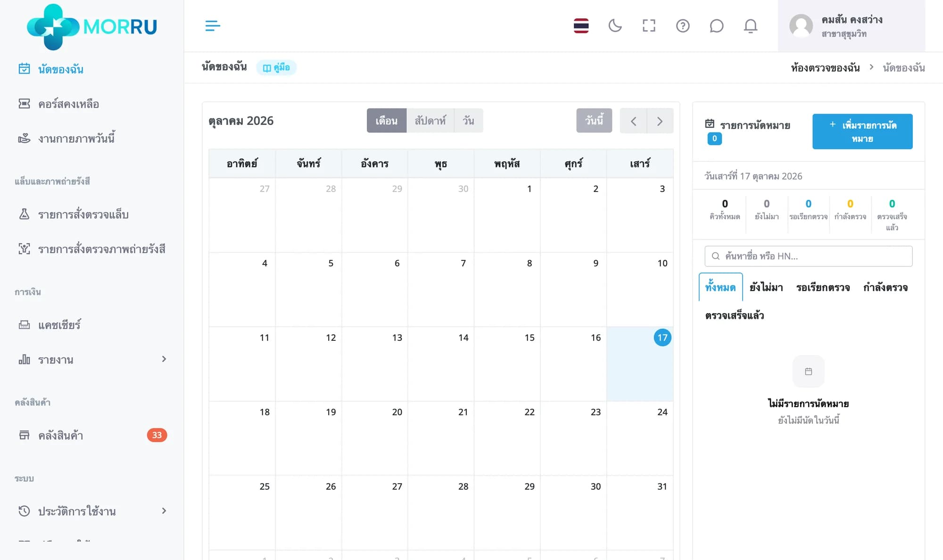943x560 pixels.
Task: Open คลังสินค้า in sidebar
Action: (x=91, y=435)
